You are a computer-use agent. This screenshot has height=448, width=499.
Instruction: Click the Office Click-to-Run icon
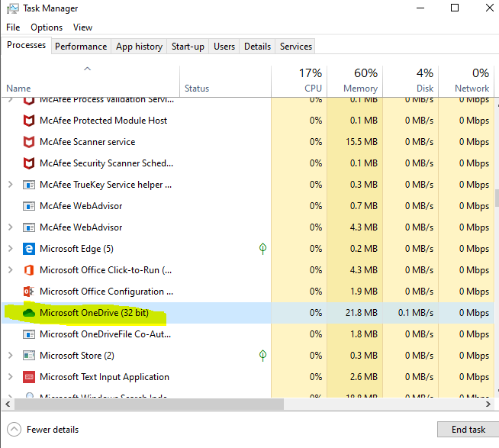[x=29, y=270]
